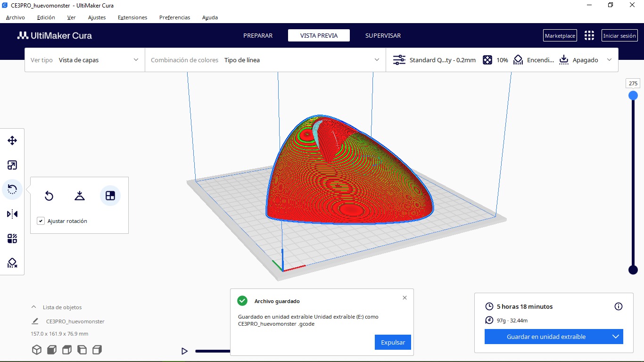Image resolution: width=644 pixels, height=362 pixels.
Task: Play the layer simulation
Action: [184, 351]
